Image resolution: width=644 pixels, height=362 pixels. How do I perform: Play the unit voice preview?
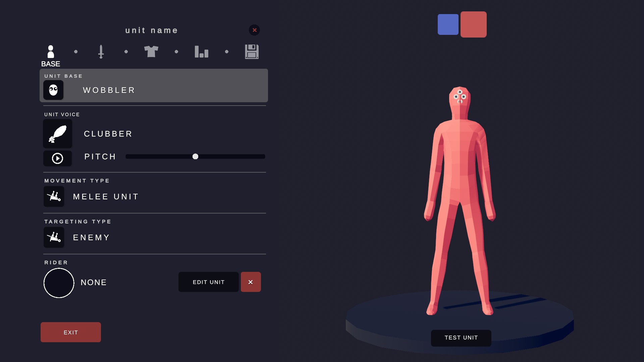point(57,158)
